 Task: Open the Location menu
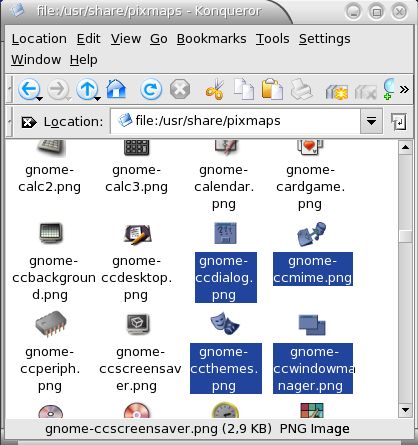point(39,39)
